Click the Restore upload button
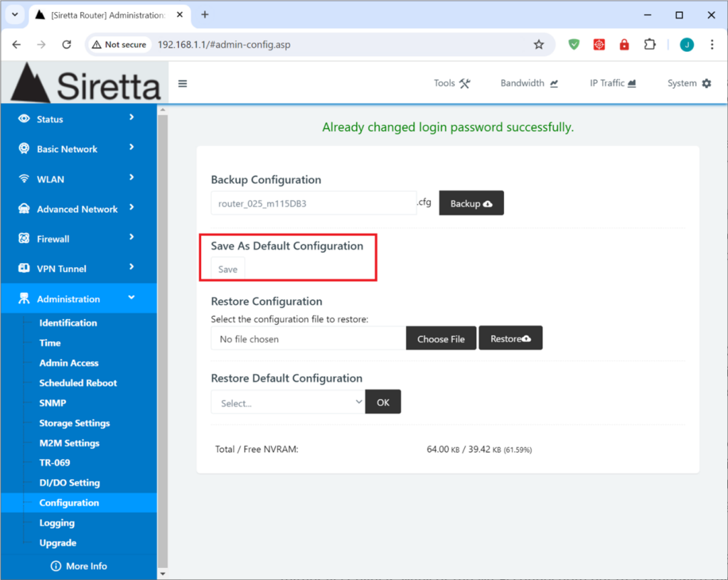 click(x=510, y=338)
